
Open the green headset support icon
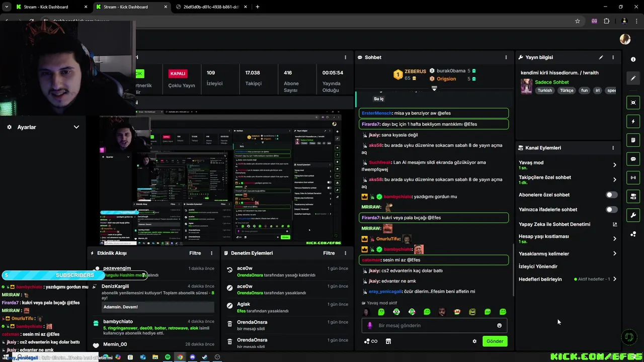(x=629, y=337)
